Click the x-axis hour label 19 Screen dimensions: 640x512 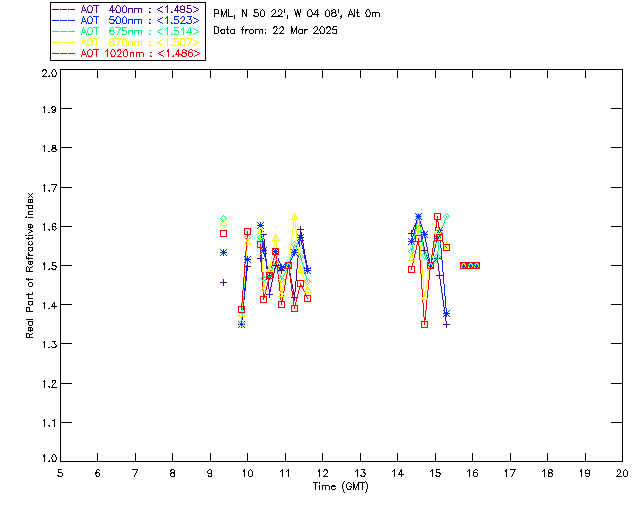pyautogui.click(x=585, y=473)
